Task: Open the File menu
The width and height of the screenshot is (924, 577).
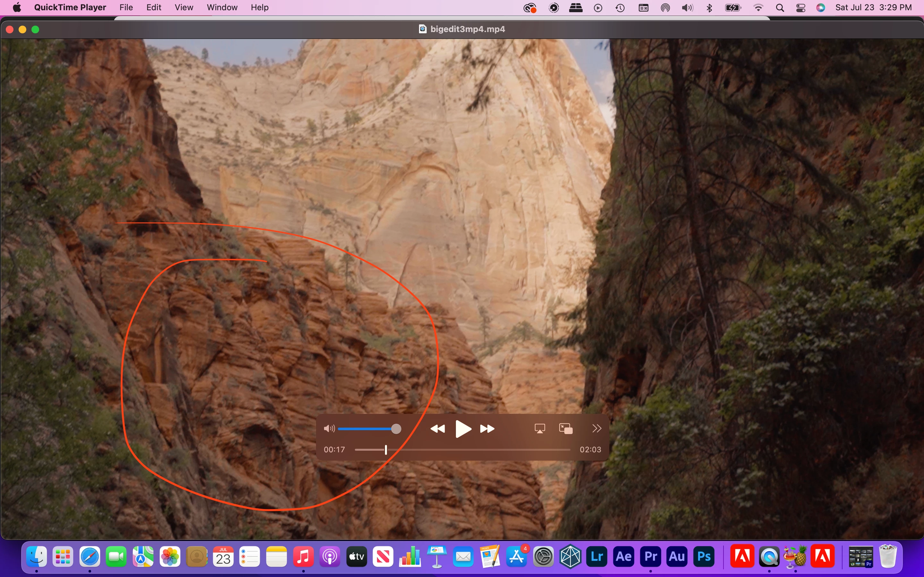Action: [126, 8]
